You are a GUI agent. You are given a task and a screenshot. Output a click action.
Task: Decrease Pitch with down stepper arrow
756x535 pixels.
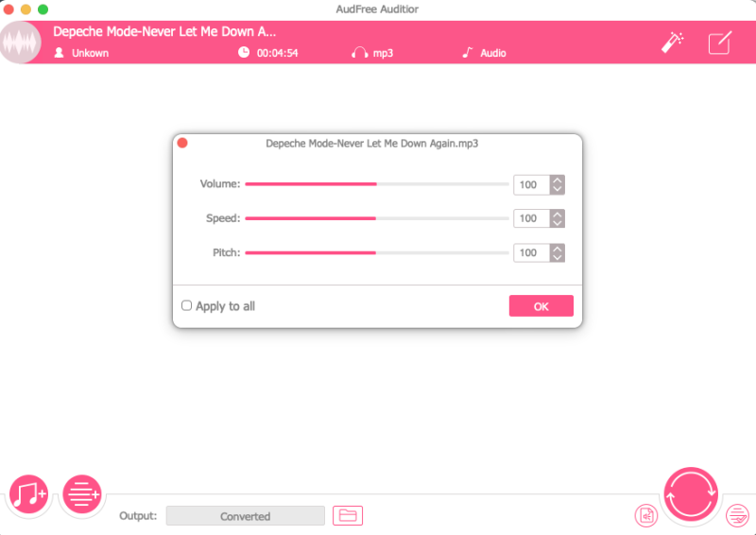point(558,258)
